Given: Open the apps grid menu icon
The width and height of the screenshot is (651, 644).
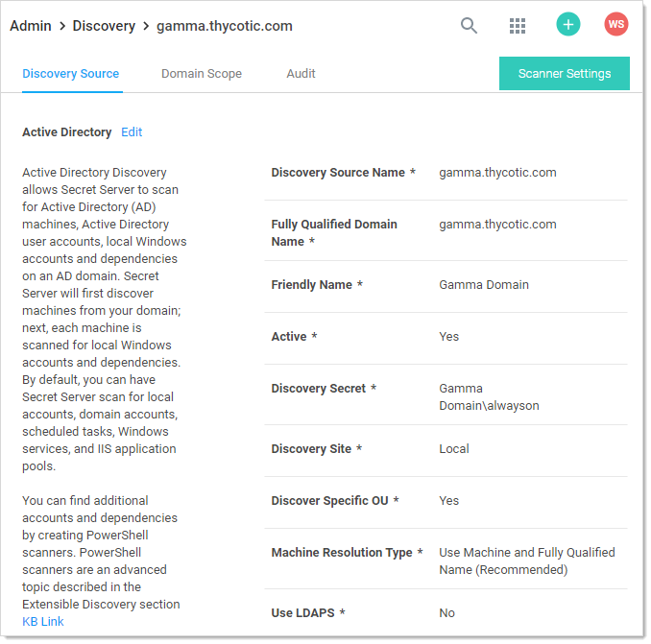Looking at the screenshot, I should [518, 26].
